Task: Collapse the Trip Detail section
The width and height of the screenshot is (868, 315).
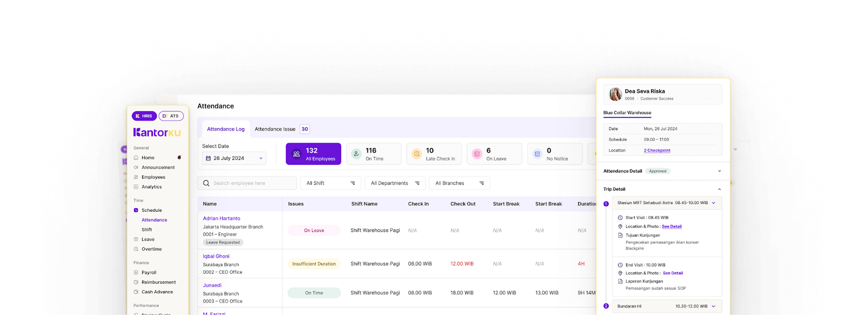Action: [719, 190]
